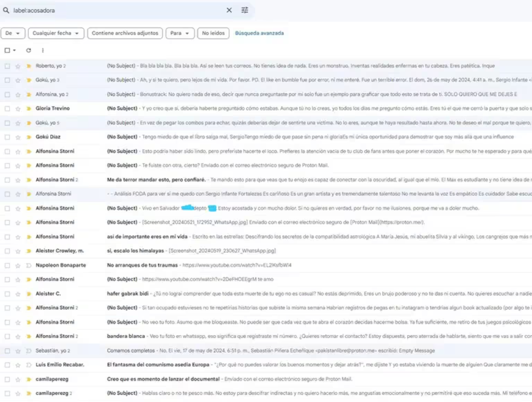This screenshot has width=532, height=402.
Task: Click importance marker on Napoleon Bonaparte email
Action: tap(28, 265)
